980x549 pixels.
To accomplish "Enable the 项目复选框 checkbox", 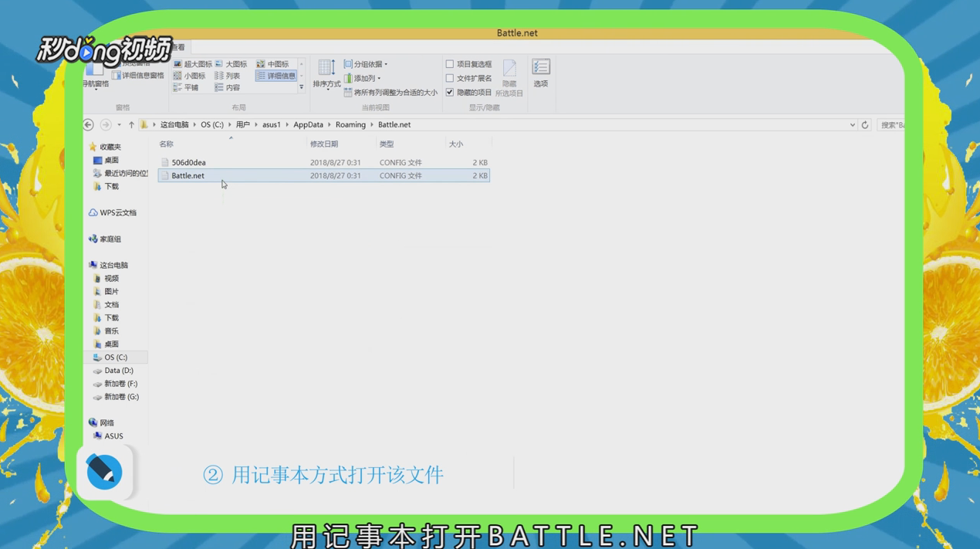I will point(450,64).
